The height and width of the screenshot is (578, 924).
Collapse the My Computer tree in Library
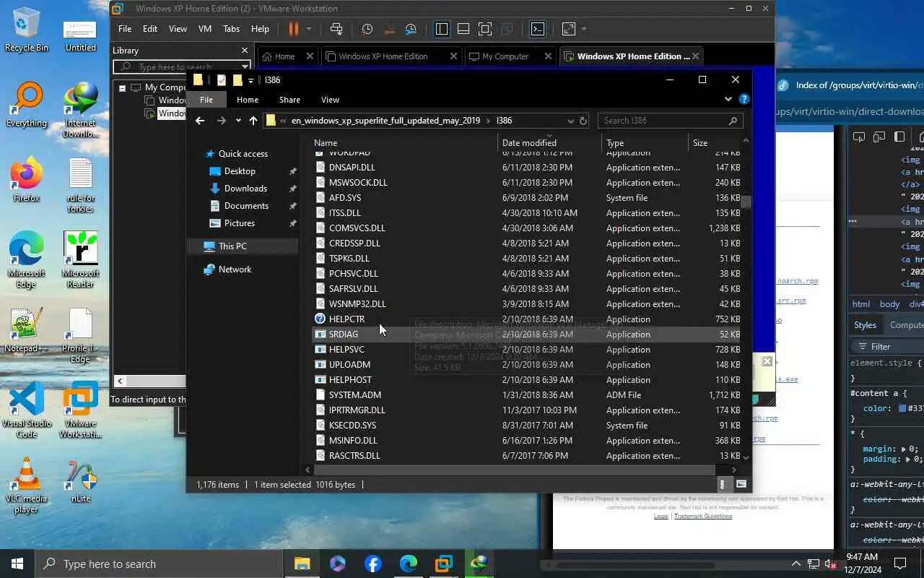(x=123, y=87)
